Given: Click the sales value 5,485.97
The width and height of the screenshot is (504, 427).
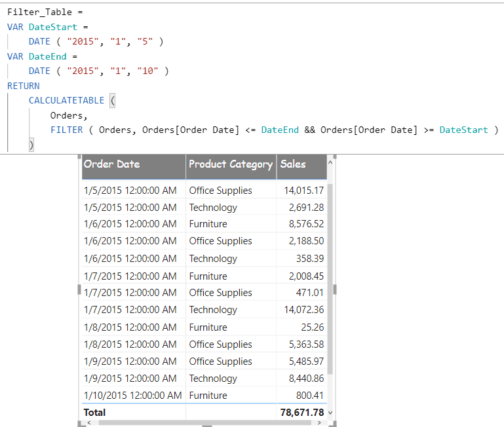Looking at the screenshot, I should point(306,362).
